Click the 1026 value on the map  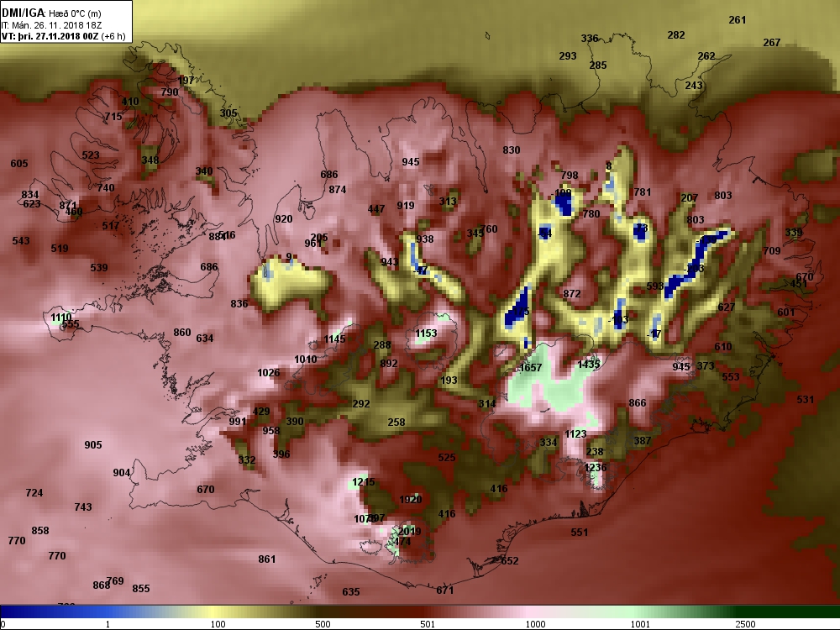pyautogui.click(x=269, y=373)
